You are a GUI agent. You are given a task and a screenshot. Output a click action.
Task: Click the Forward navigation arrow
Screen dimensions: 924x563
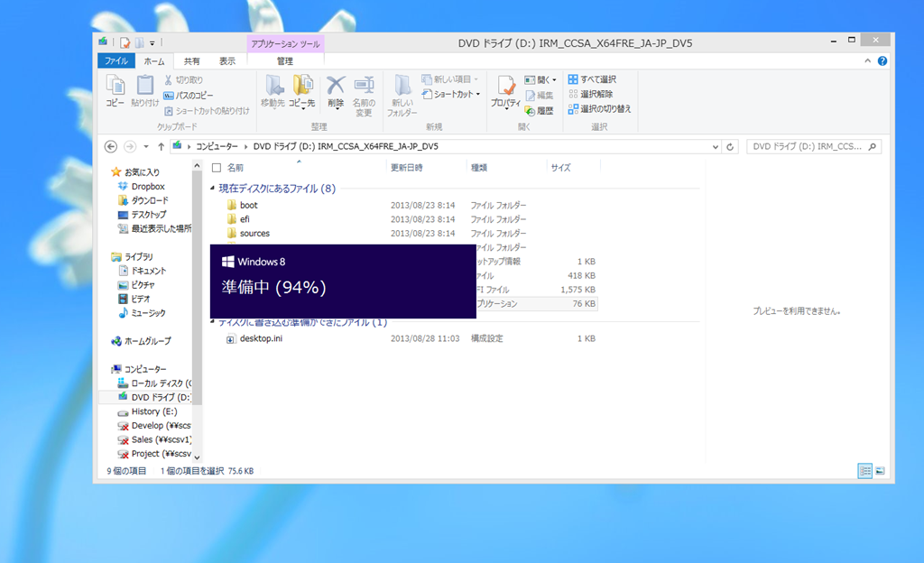click(x=130, y=147)
